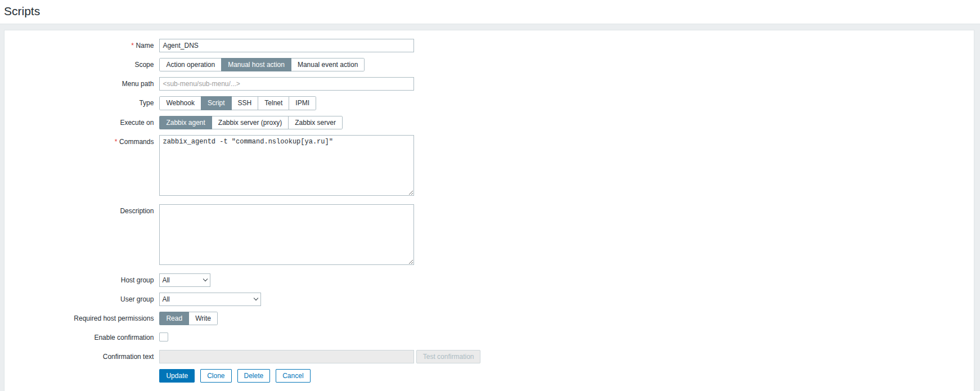Click the Update button
The height and width of the screenshot is (391, 980).
tap(177, 376)
